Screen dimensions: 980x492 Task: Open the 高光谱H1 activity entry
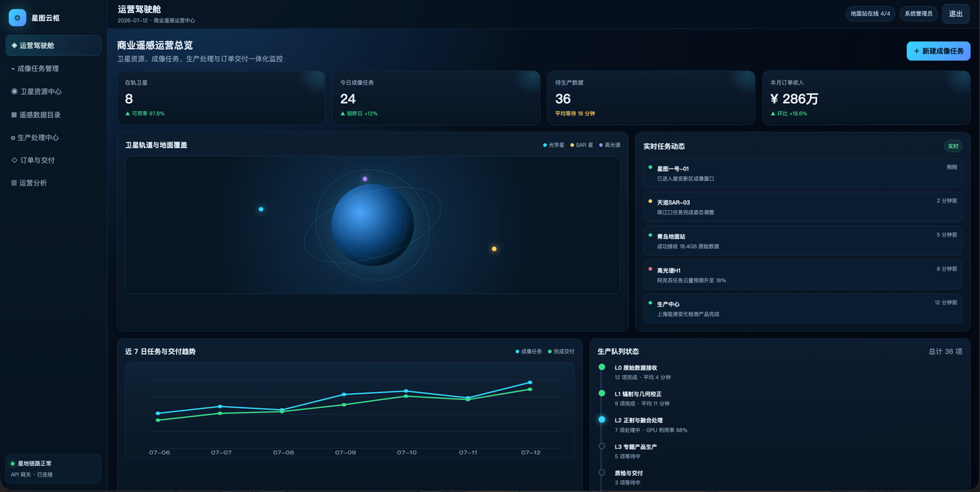click(x=803, y=274)
